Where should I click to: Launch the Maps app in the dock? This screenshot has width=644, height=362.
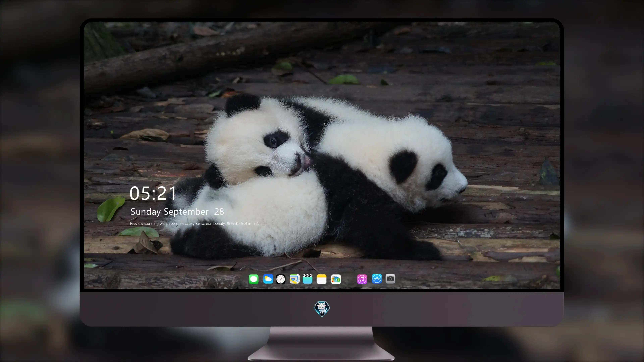pyautogui.click(x=294, y=279)
